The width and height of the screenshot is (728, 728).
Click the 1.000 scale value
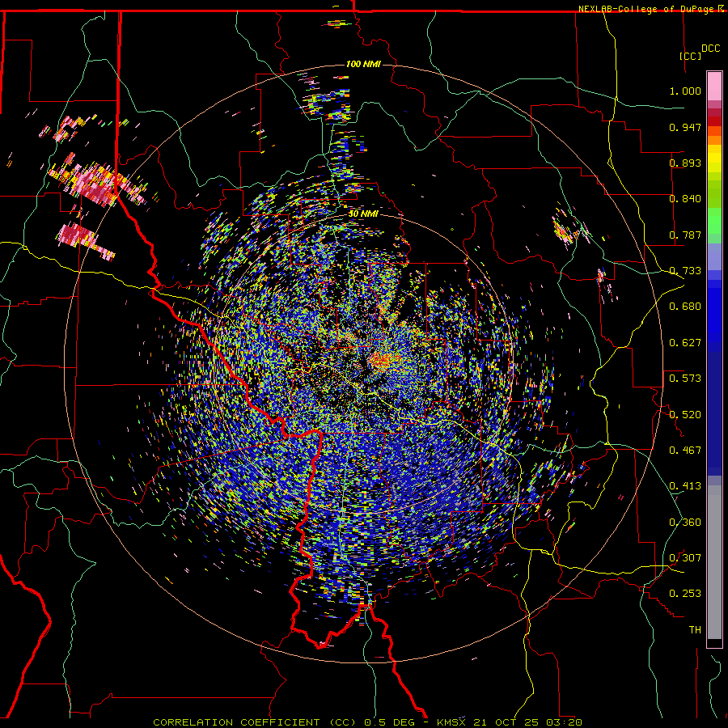click(685, 91)
